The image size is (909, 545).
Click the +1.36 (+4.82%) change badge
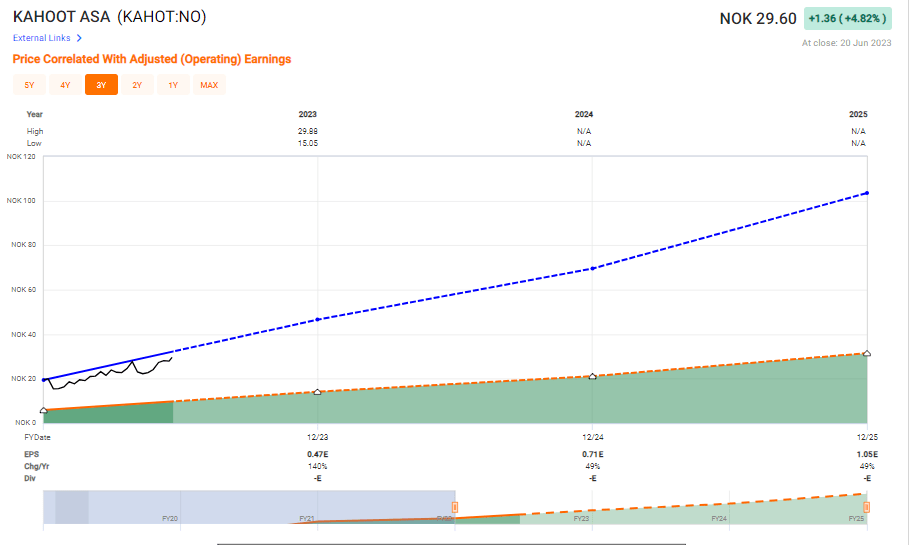coord(848,19)
